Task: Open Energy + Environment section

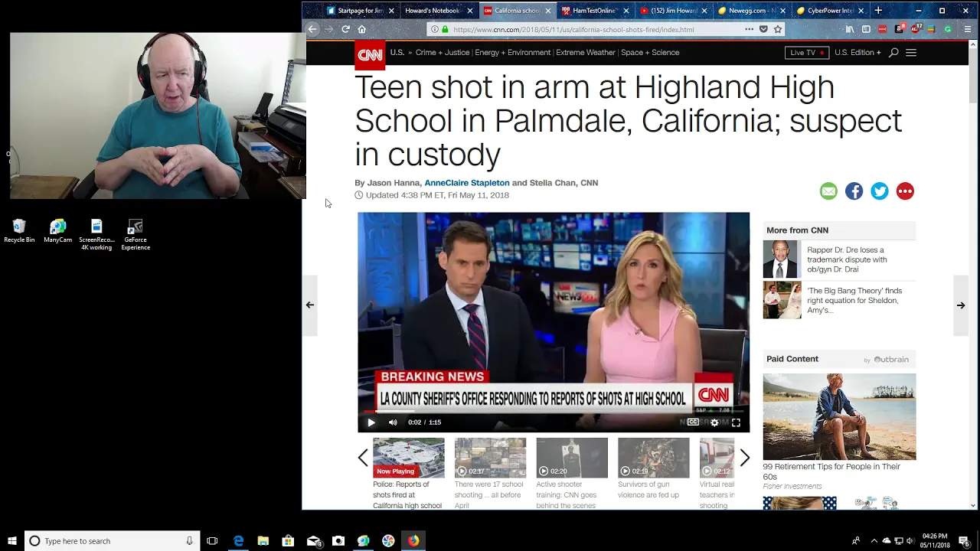Action: [513, 53]
